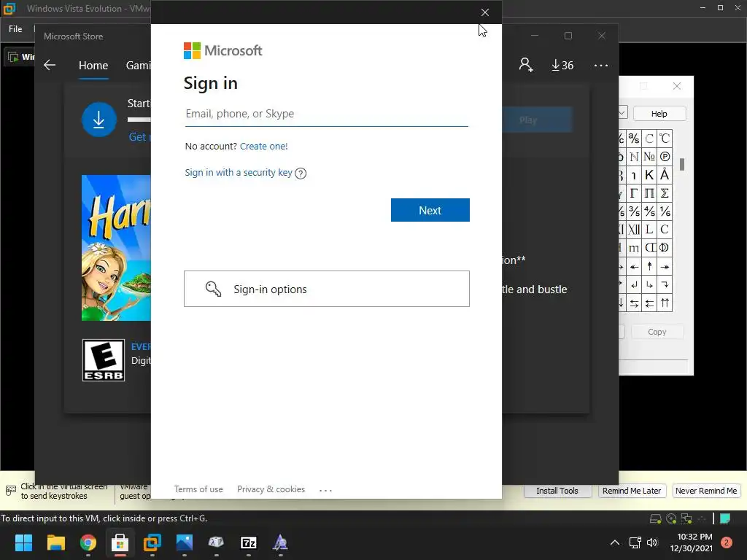Select the ⅘ four-fifths fraction character
This screenshot has height=560, width=747.
pyautogui.click(x=649, y=211)
